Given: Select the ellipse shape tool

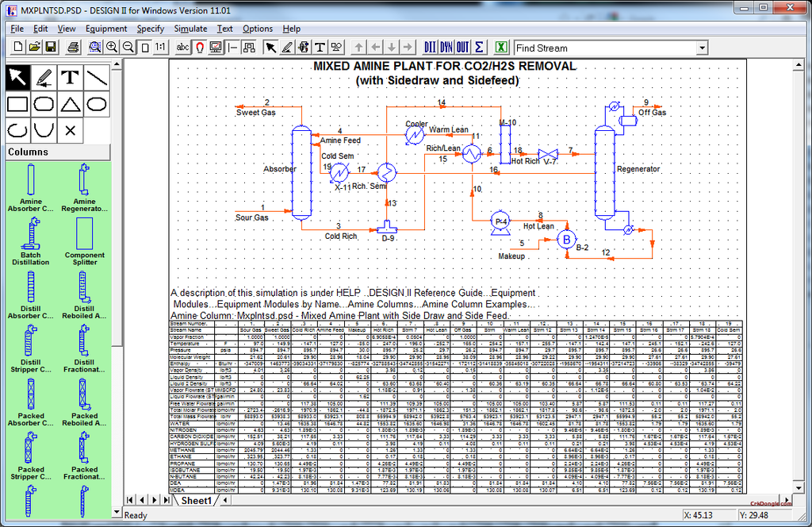Looking at the screenshot, I should click(97, 104).
